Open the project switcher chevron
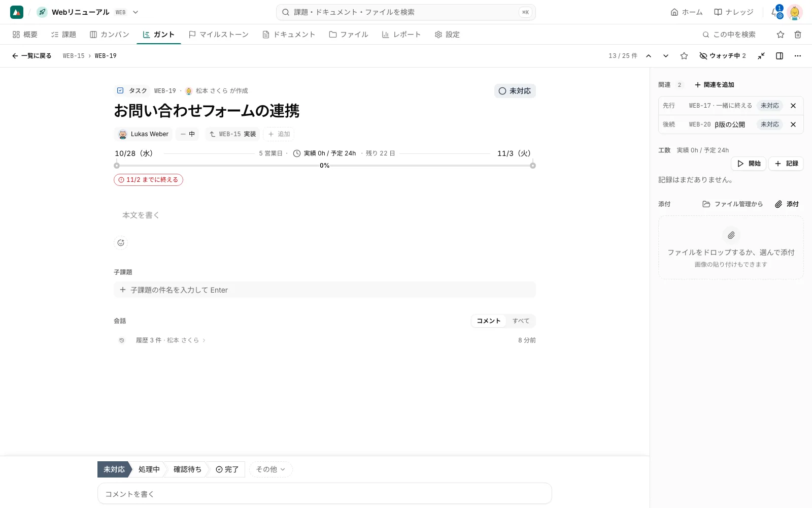 [136, 12]
